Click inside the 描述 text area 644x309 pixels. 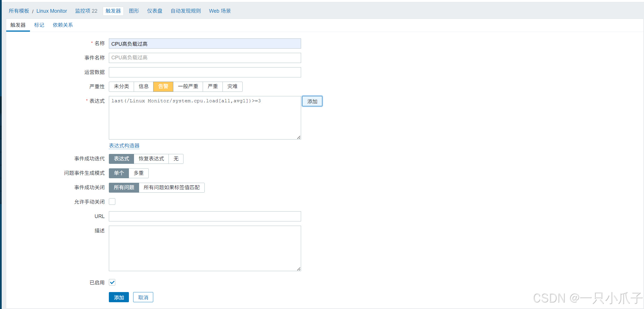(205, 248)
